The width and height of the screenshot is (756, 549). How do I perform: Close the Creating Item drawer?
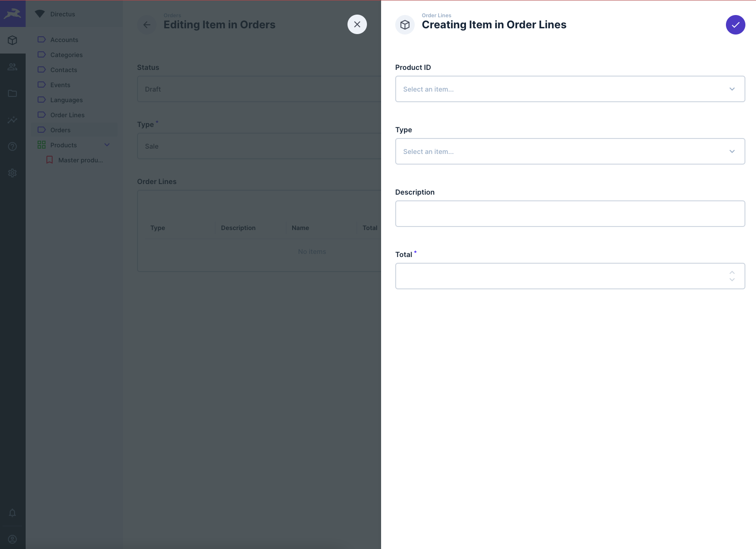[x=357, y=24]
